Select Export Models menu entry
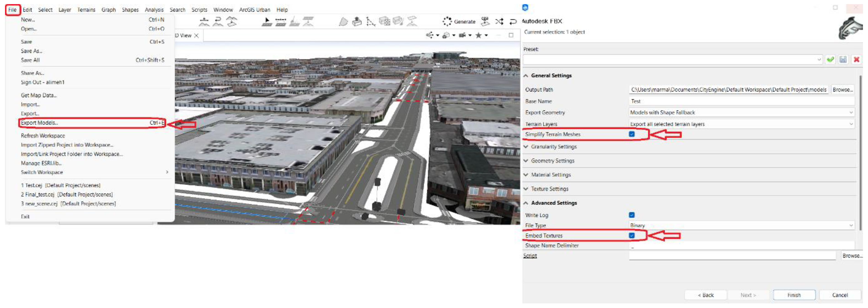868x308 pixels. [x=39, y=123]
